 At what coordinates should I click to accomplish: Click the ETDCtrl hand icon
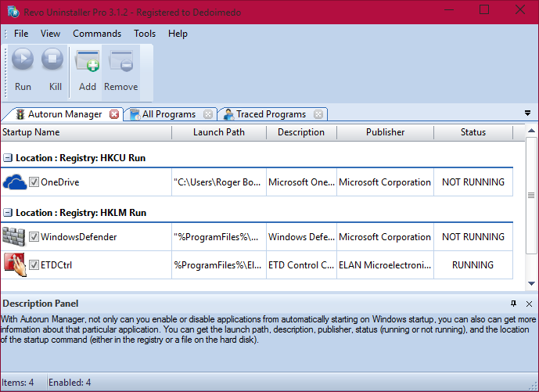14,264
